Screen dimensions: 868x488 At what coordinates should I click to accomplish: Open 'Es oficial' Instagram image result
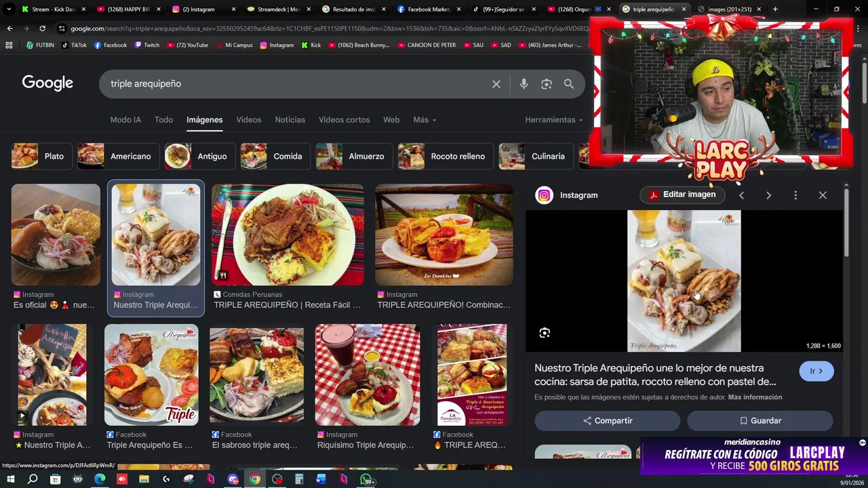point(56,235)
